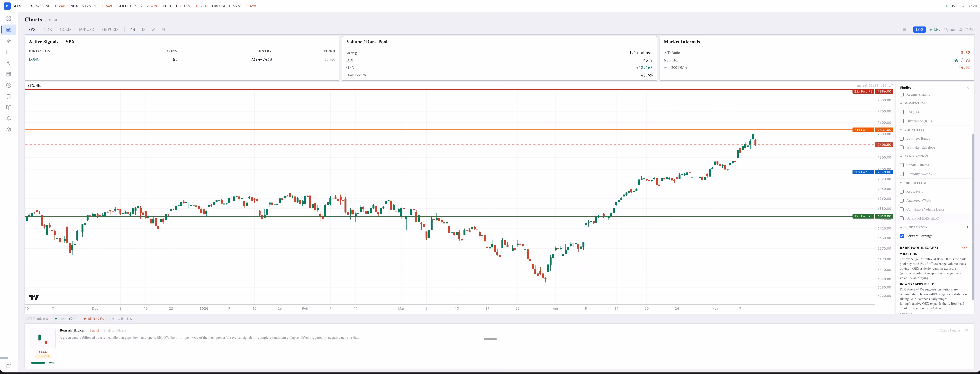Click the gray 1d/4h 43% confluence chip
Viewport: 980px width, 374px height.
coord(122,319)
